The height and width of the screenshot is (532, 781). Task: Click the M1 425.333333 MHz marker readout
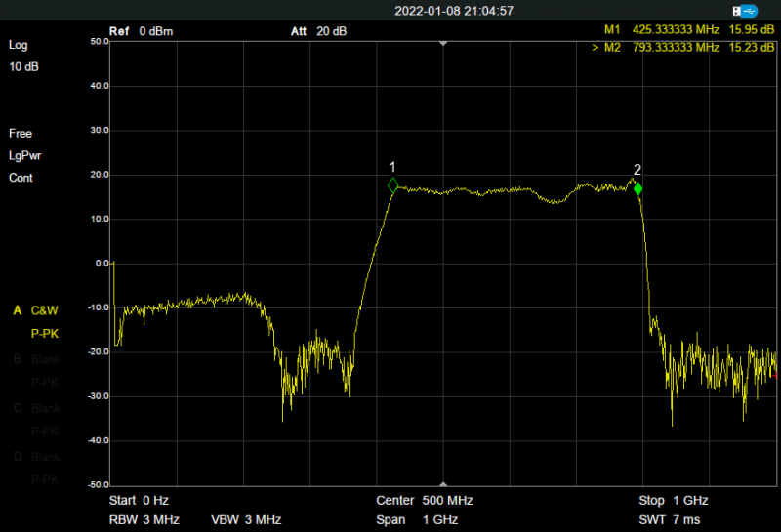pyautogui.click(x=689, y=30)
